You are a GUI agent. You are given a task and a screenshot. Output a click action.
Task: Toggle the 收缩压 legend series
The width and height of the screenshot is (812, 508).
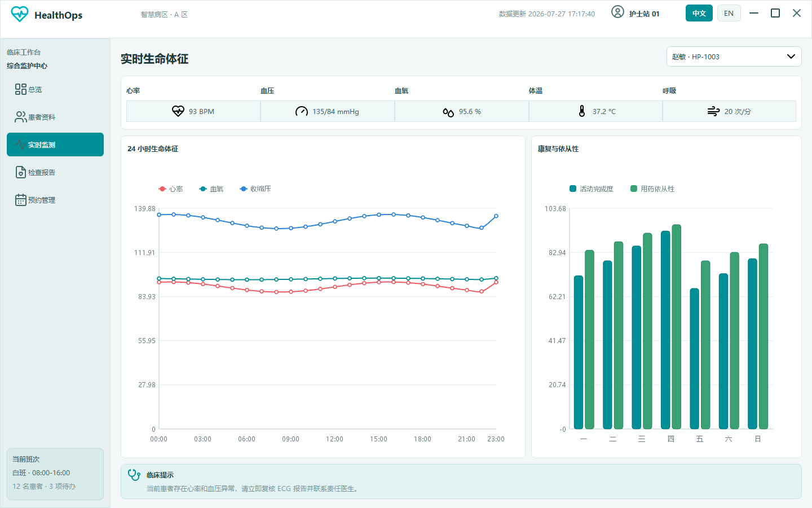coord(255,189)
